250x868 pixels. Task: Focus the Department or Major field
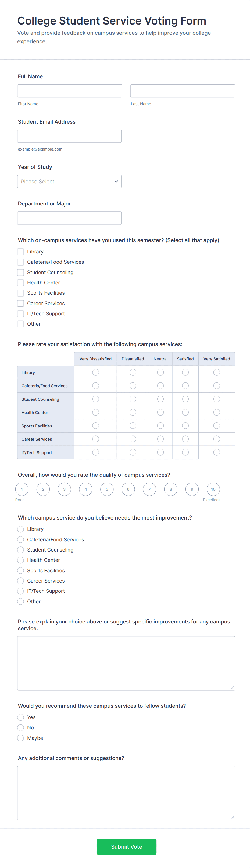(69, 218)
